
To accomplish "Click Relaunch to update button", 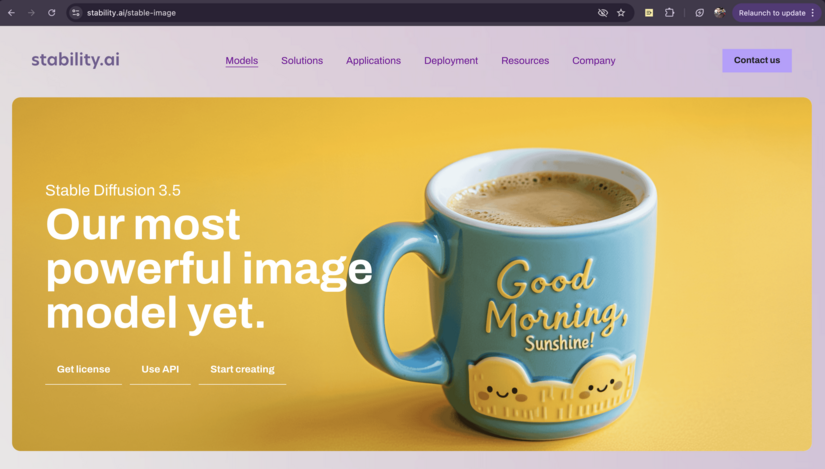I will point(771,13).
